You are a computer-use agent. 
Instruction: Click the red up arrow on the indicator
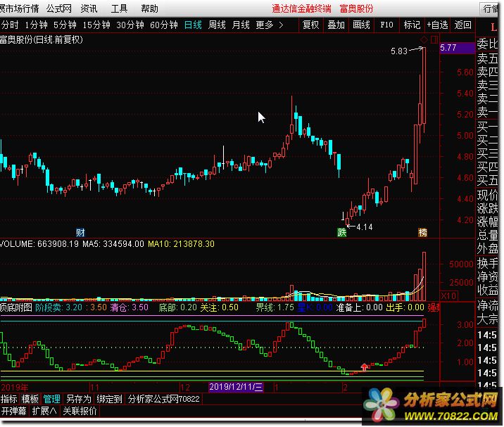(x=364, y=367)
